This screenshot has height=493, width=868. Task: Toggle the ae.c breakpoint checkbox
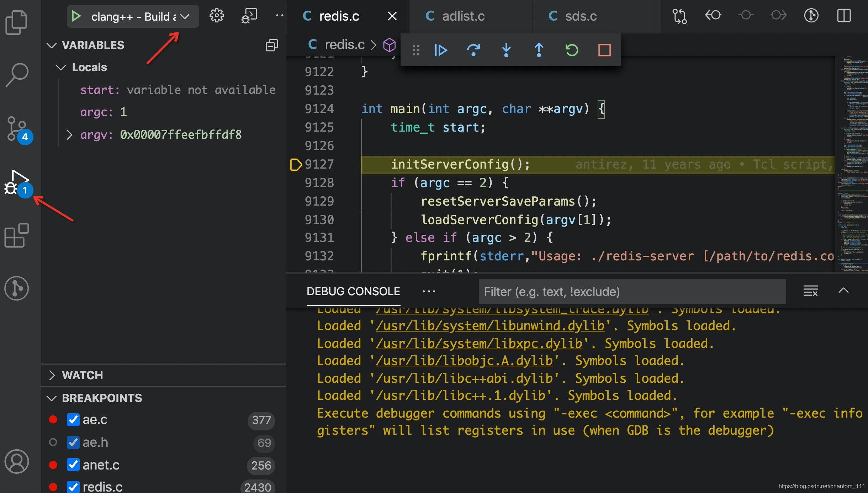(x=73, y=420)
